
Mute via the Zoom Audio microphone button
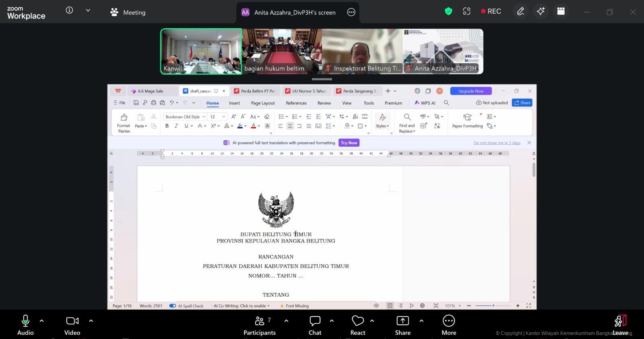click(x=25, y=325)
